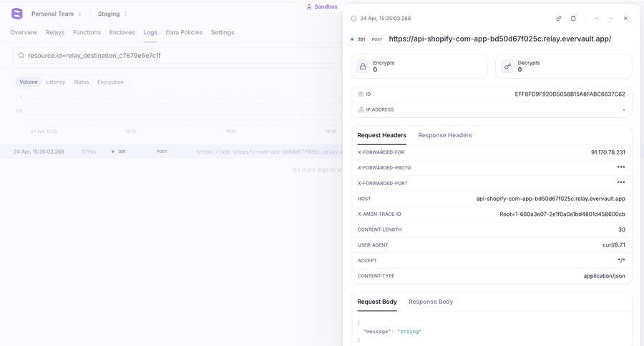
Task: Switch chart to Encryption
Action: tap(110, 82)
